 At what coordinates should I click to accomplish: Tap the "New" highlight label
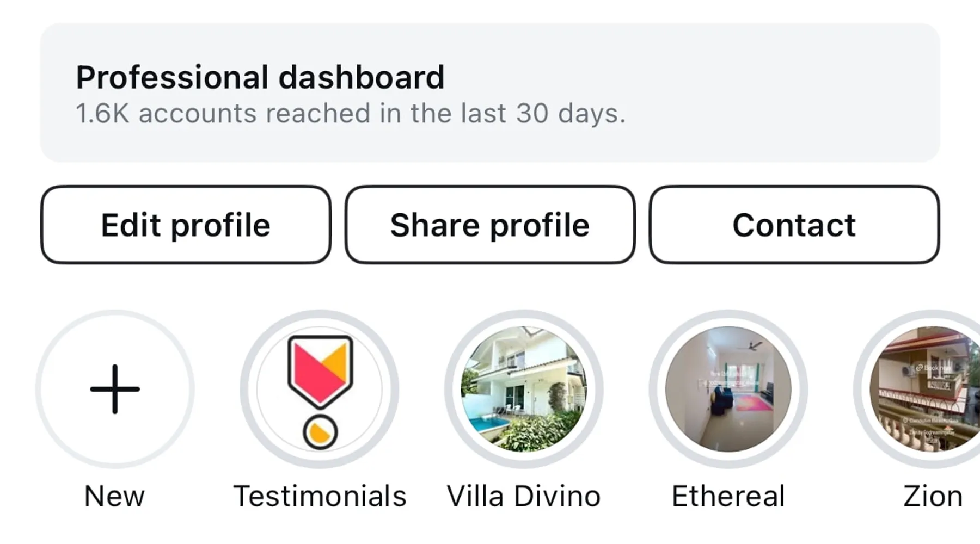115,496
